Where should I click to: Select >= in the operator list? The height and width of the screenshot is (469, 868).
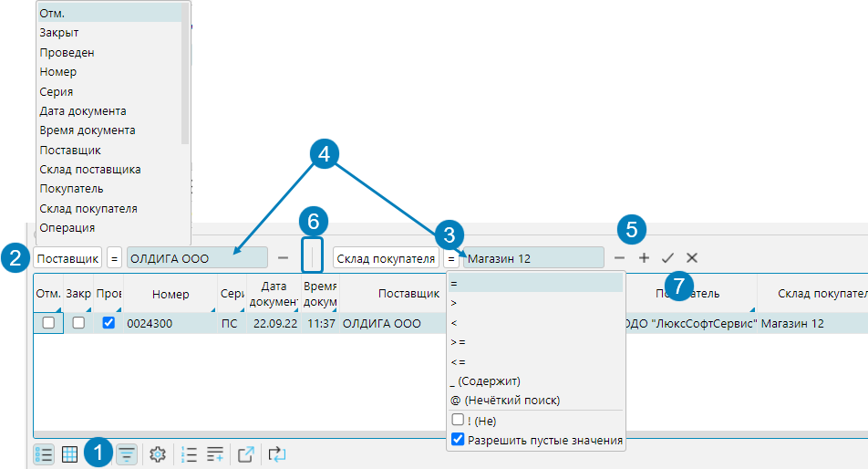536,342
